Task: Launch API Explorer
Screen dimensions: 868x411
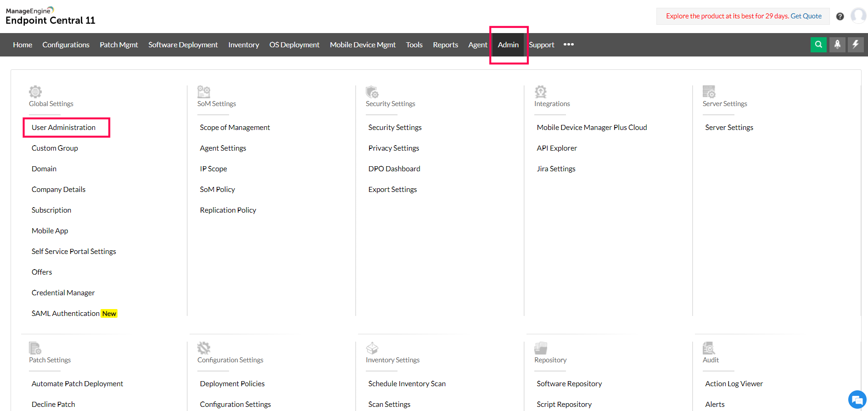Action: click(x=557, y=148)
